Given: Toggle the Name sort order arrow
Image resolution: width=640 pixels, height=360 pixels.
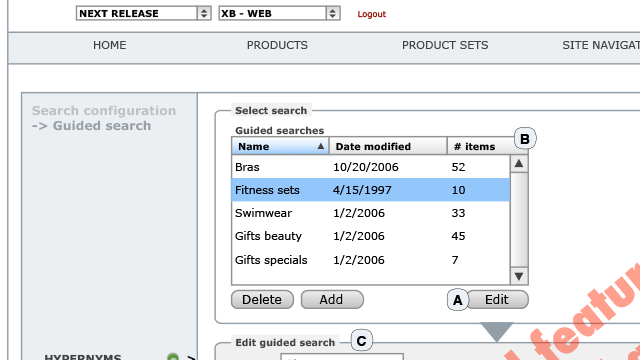Looking at the screenshot, I should pyautogui.click(x=321, y=146).
